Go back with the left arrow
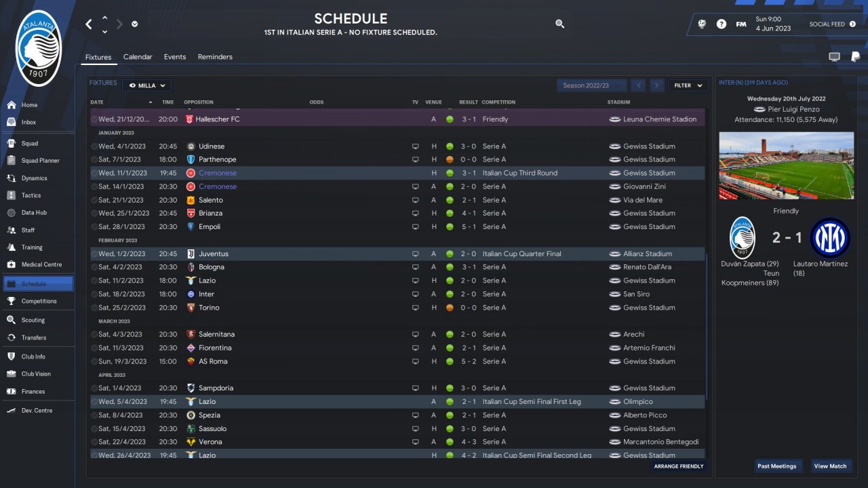Image resolution: width=868 pixels, height=488 pixels. [x=89, y=24]
